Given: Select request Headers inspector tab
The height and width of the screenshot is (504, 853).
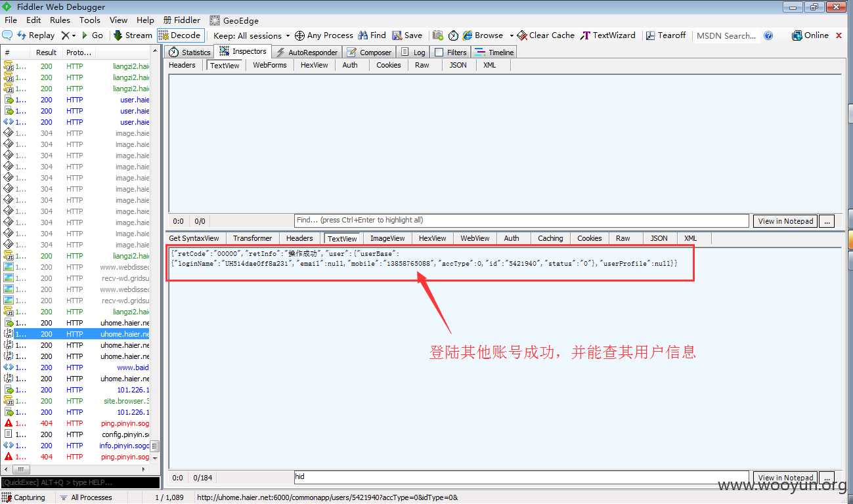Looking at the screenshot, I should (182, 65).
